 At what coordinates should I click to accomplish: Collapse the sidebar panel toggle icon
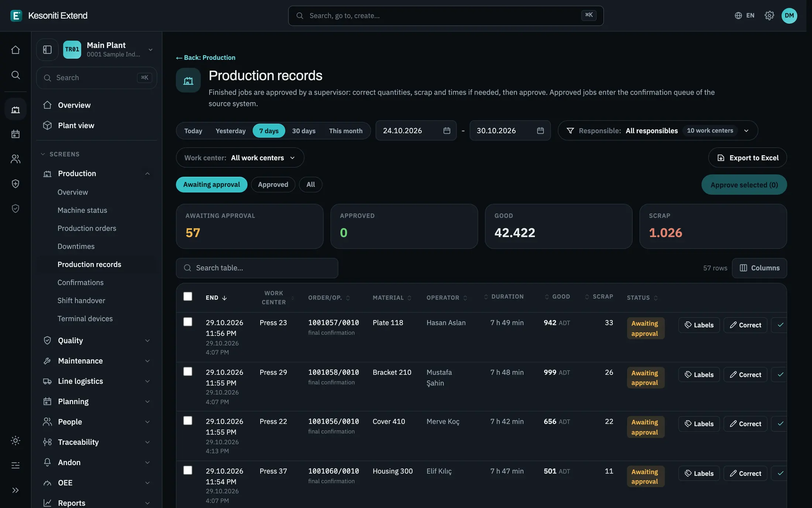point(47,50)
